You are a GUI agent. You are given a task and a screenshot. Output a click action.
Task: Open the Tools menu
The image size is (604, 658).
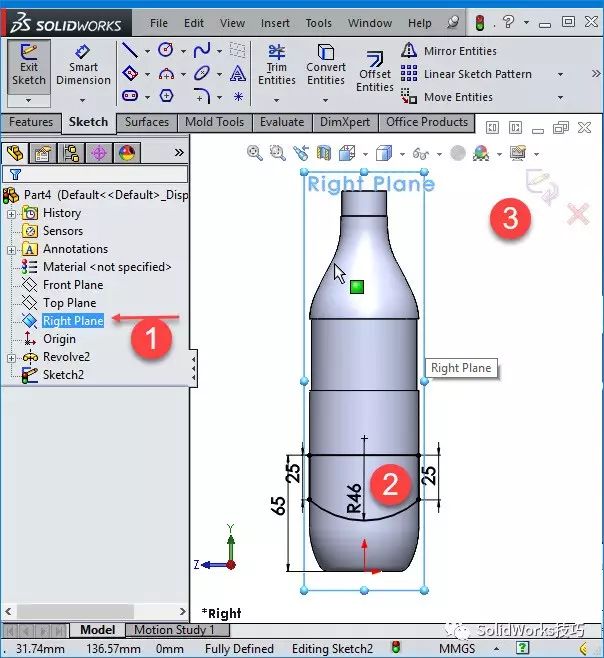point(319,23)
